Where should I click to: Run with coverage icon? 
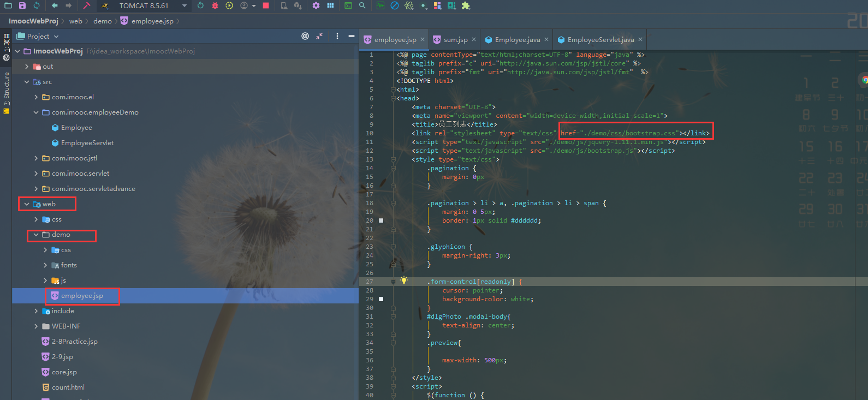229,5
